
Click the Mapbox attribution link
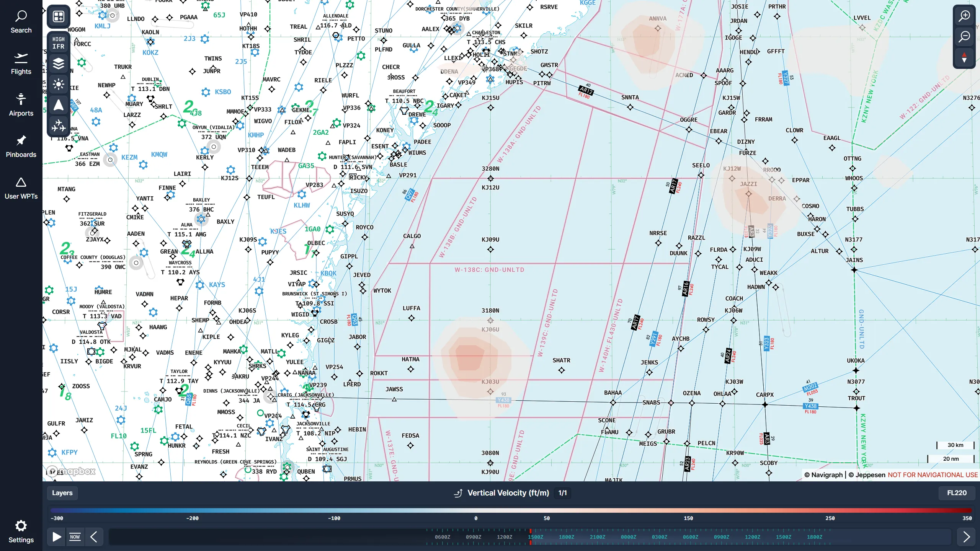[x=71, y=472]
